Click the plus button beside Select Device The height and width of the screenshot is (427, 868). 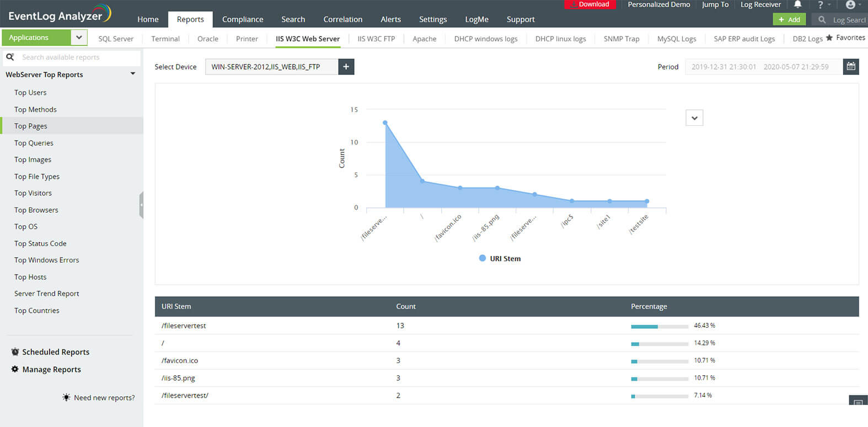346,67
